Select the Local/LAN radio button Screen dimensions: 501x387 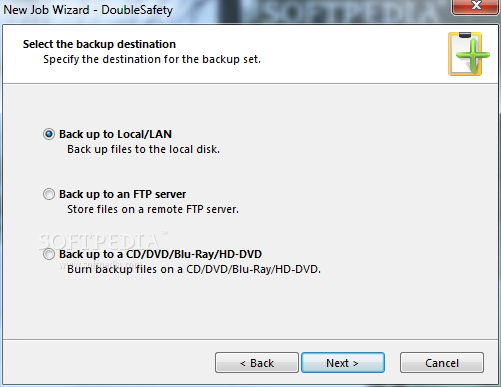click(x=49, y=134)
